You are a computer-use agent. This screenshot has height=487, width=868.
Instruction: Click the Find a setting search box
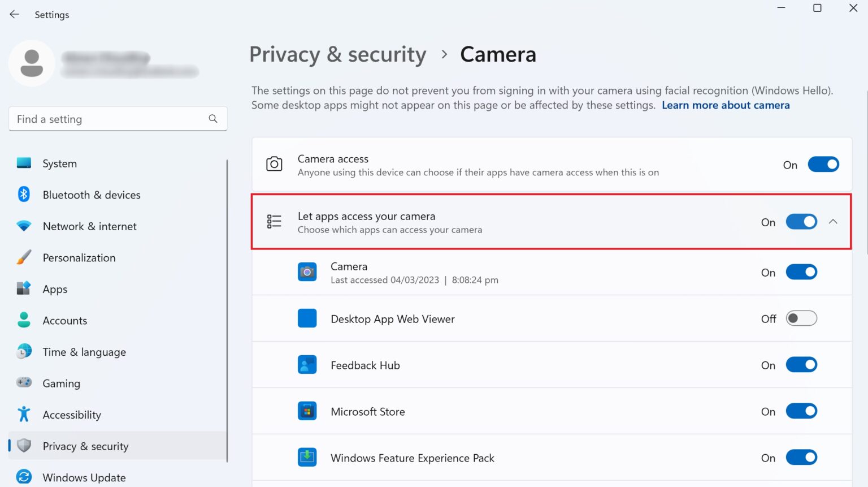(x=118, y=119)
